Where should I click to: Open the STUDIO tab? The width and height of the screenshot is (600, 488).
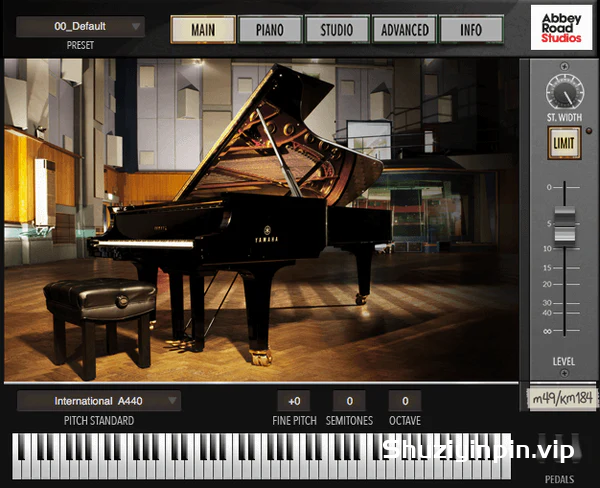(x=337, y=29)
